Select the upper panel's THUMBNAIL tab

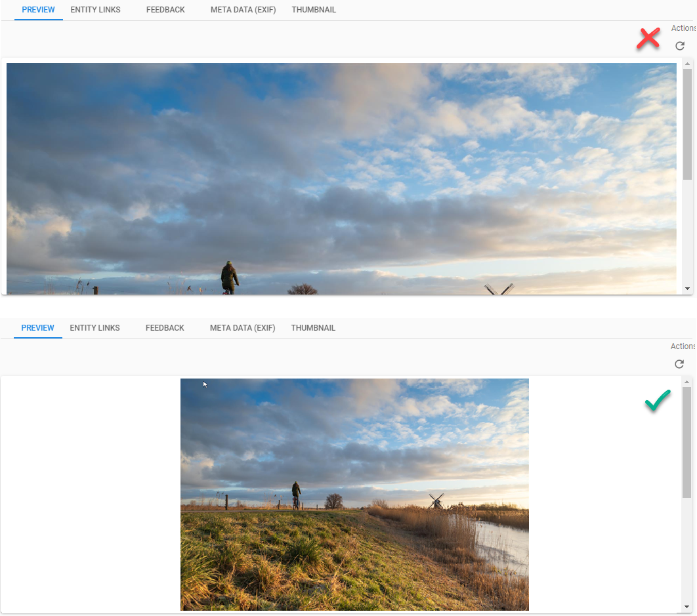(x=314, y=10)
